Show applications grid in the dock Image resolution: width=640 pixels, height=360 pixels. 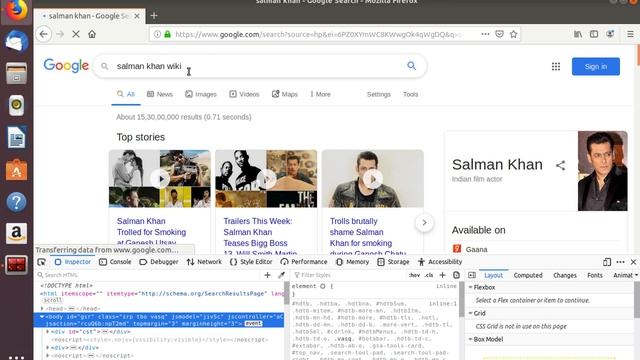pos(16,358)
